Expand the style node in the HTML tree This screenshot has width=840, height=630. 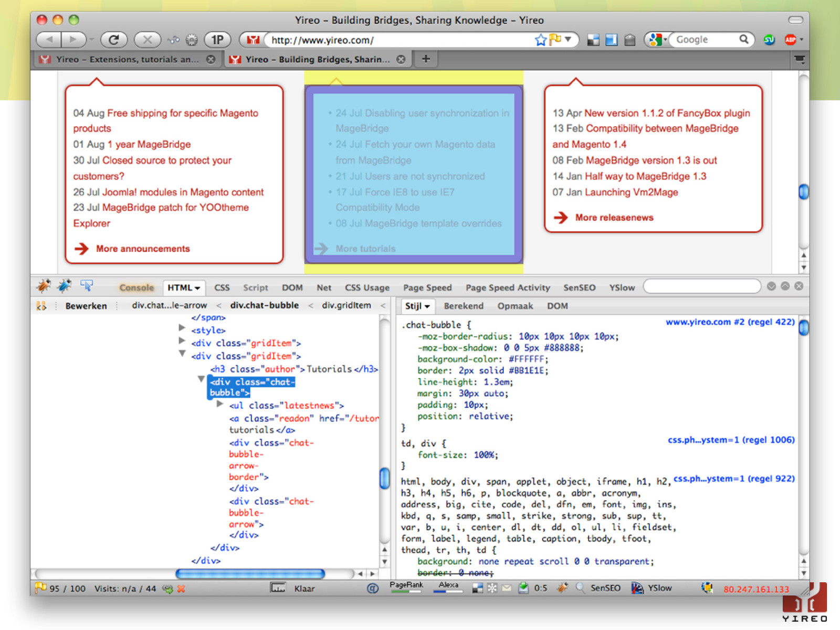pyautogui.click(x=182, y=328)
